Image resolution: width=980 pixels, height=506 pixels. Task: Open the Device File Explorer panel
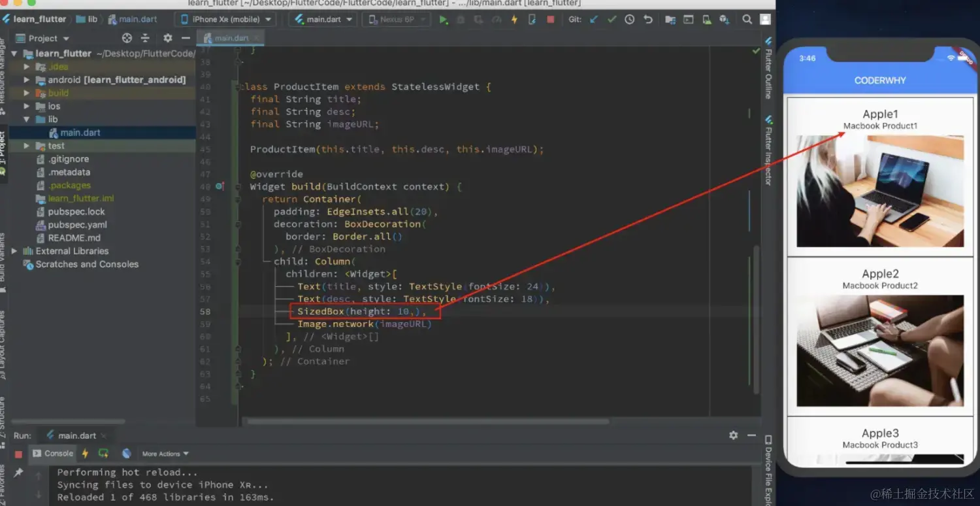click(x=768, y=471)
